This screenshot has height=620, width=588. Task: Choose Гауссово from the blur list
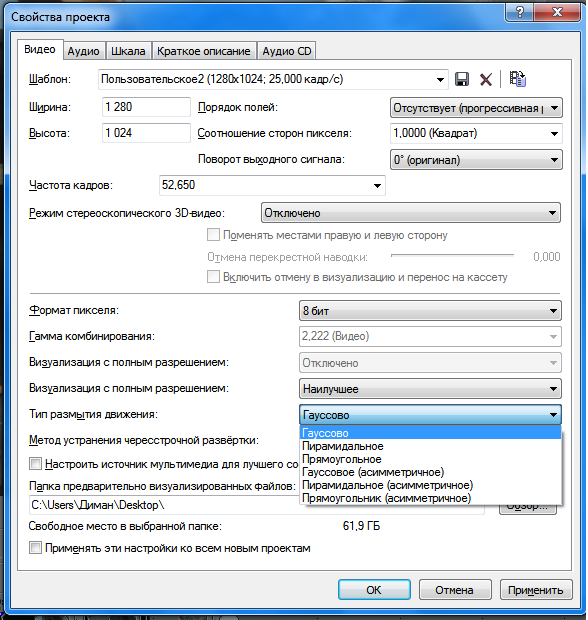click(x=430, y=433)
